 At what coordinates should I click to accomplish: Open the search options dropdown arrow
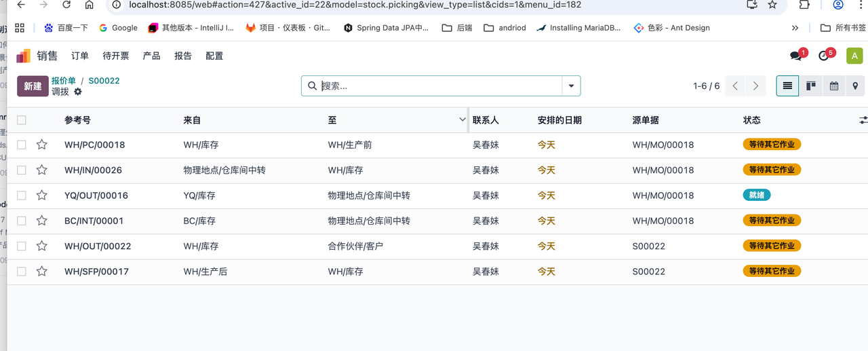coord(571,86)
